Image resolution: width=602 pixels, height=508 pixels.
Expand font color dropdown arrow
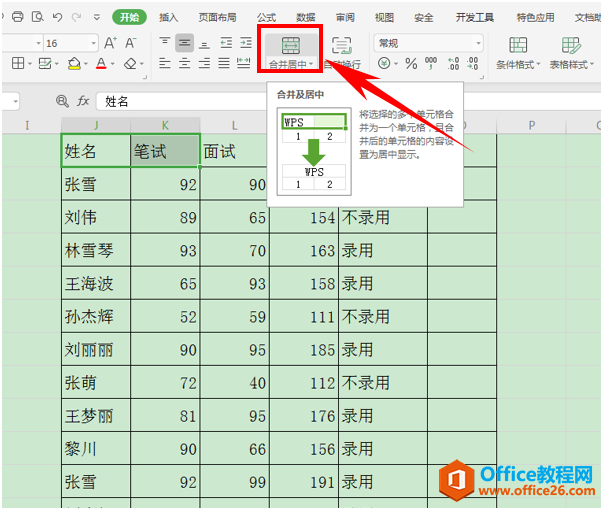[x=112, y=64]
